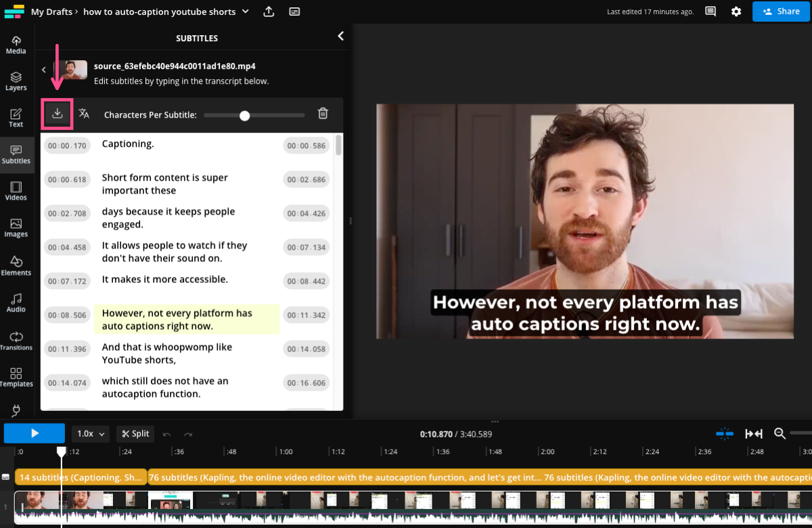Open the settings gear icon

(x=736, y=12)
